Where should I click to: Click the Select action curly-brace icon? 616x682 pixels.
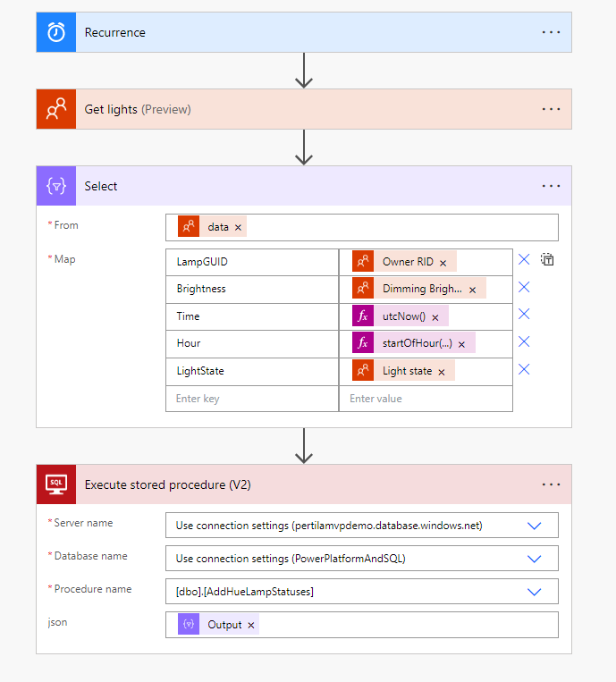(56, 186)
